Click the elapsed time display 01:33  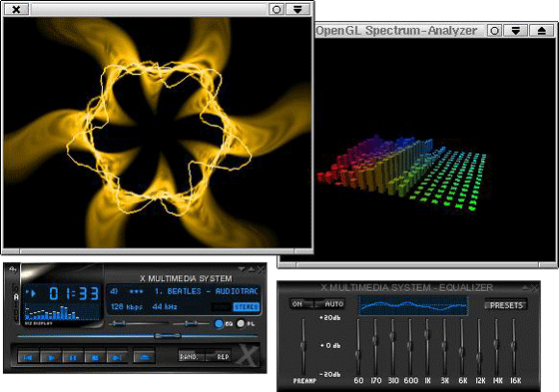[x=74, y=293]
